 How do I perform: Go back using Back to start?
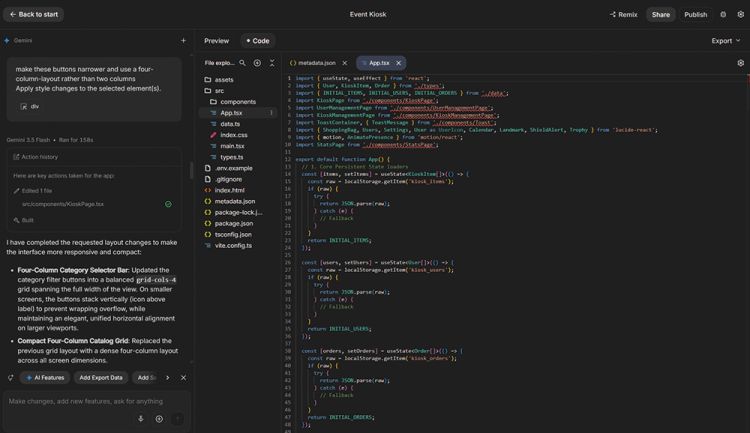click(33, 14)
